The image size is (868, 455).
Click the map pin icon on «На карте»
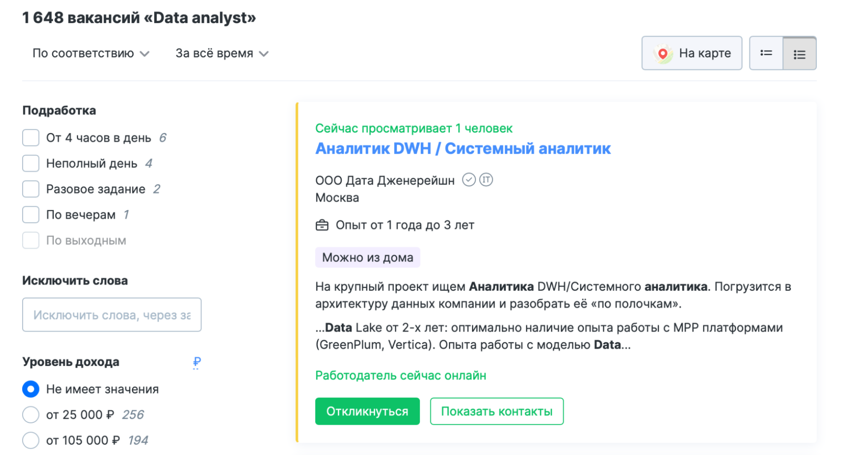tap(663, 53)
